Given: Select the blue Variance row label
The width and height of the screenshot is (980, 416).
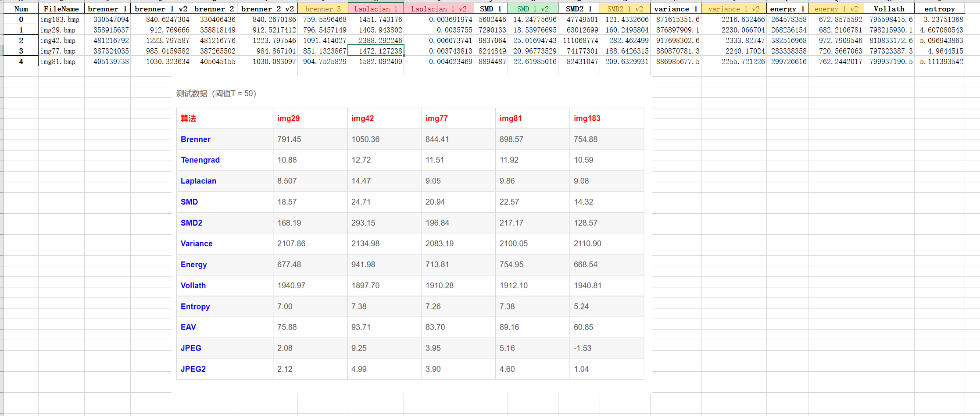Looking at the screenshot, I should pyautogui.click(x=197, y=244).
